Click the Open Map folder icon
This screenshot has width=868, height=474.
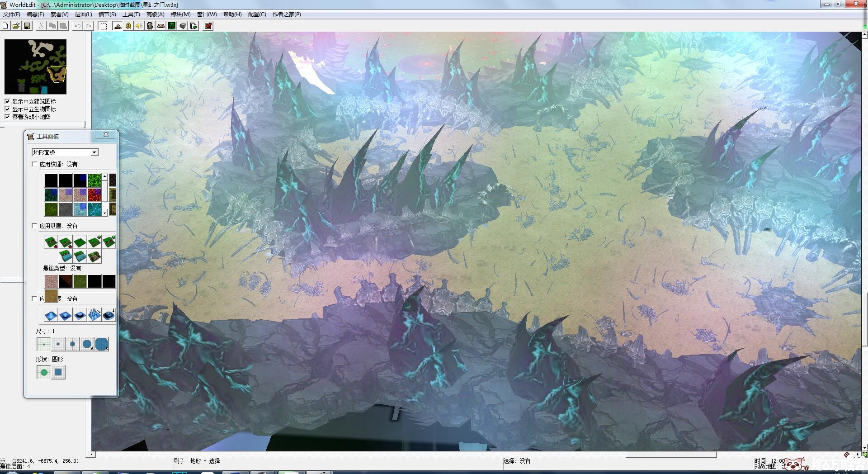coord(16,26)
